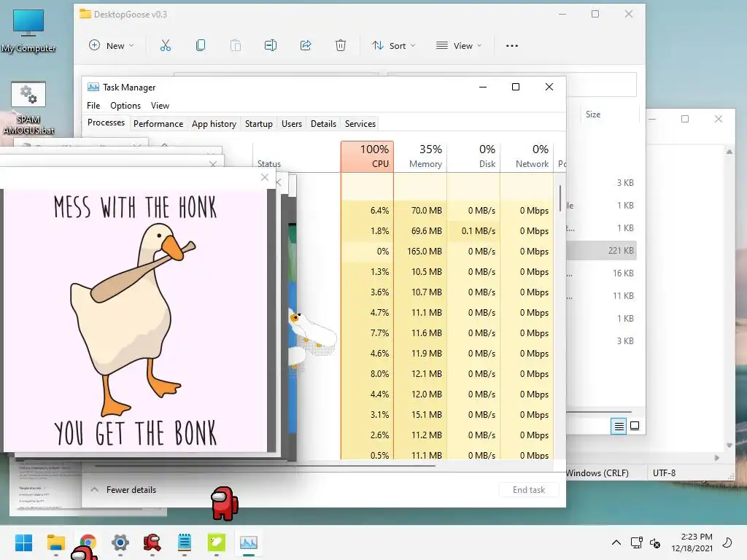Switch to the Services tab
Viewport: 747px width, 560px height.
(360, 124)
